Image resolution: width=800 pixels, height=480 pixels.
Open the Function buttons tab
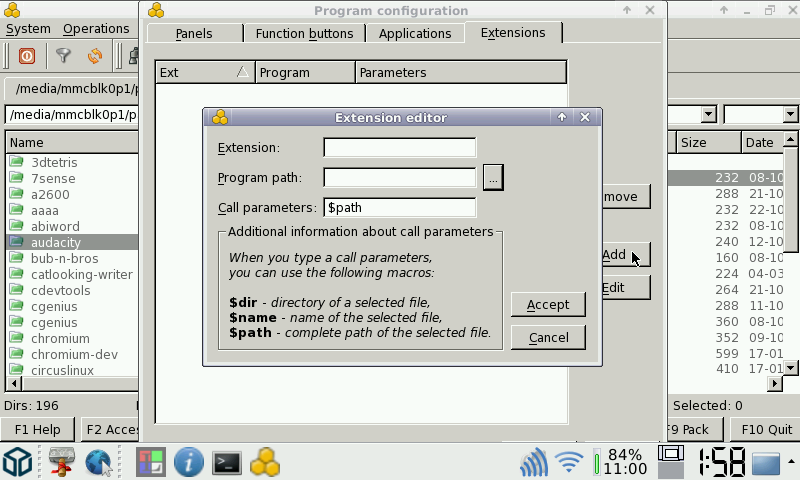[x=304, y=33]
